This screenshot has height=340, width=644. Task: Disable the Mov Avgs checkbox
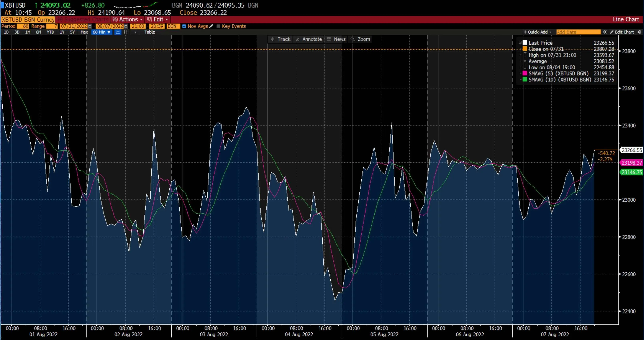(185, 26)
